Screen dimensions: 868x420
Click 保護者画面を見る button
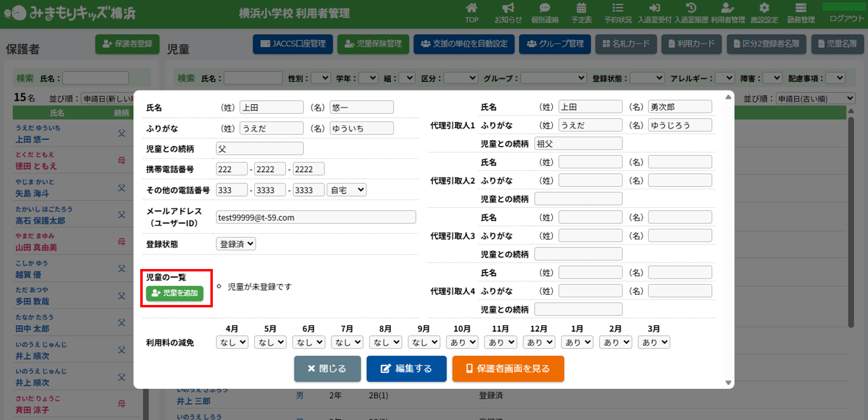click(x=508, y=368)
